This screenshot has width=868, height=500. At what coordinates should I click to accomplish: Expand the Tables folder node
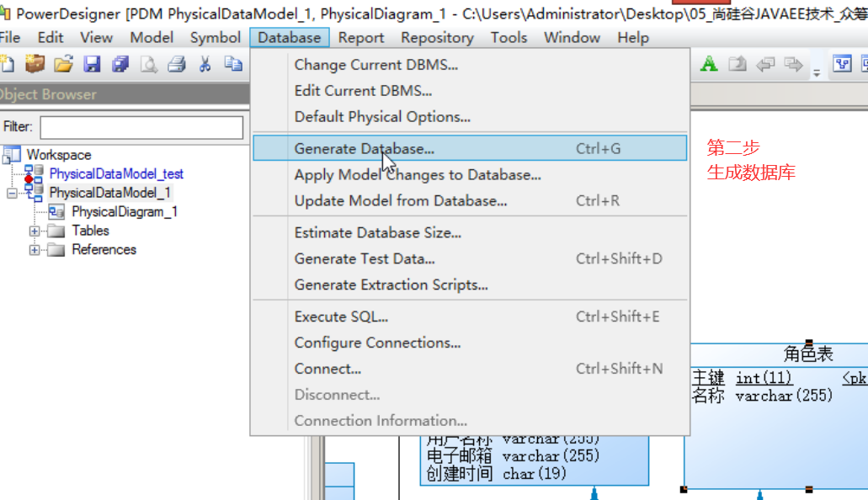coord(35,231)
